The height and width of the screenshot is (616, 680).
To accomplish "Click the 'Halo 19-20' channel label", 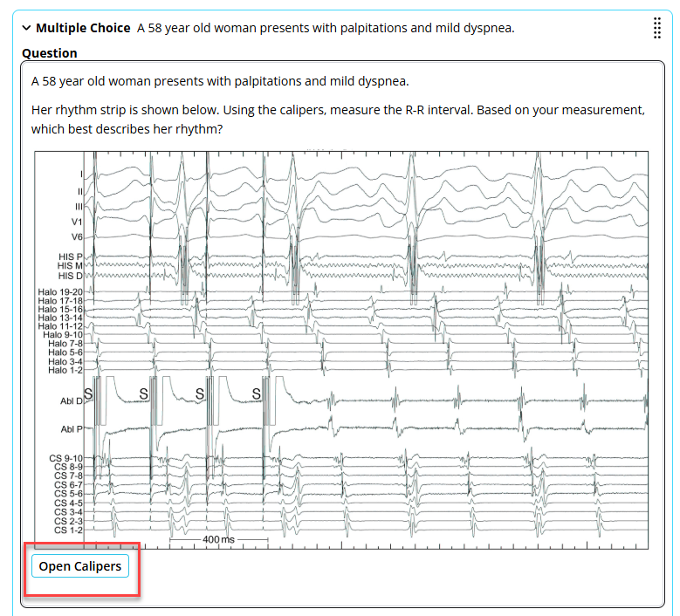I will coord(60,292).
